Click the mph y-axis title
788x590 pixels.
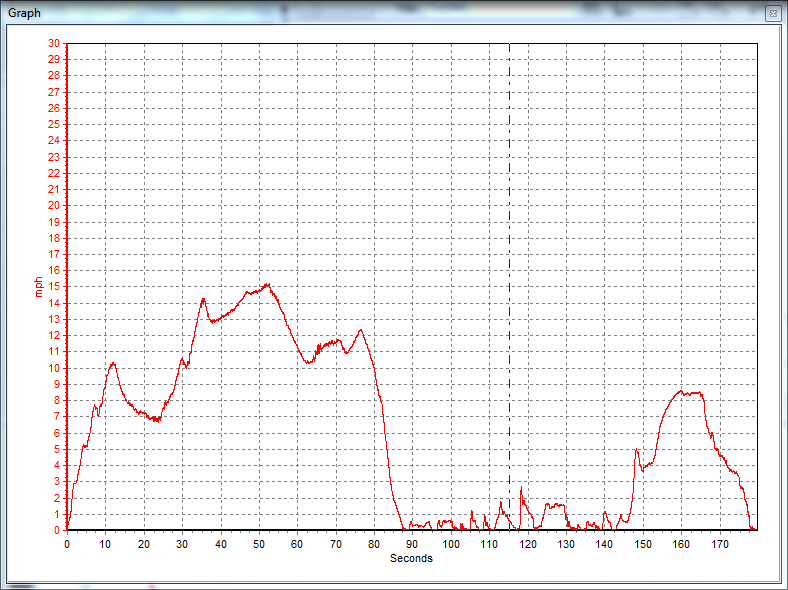tap(39, 287)
